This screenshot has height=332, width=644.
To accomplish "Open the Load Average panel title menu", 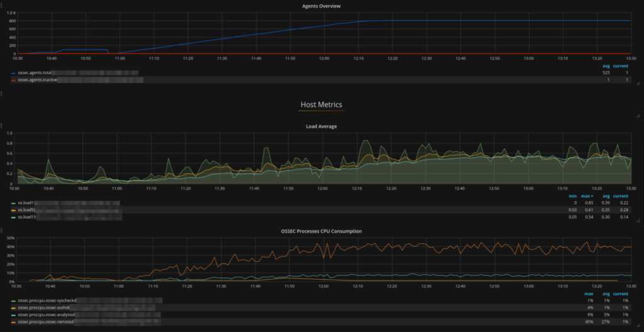I will coord(321,126).
